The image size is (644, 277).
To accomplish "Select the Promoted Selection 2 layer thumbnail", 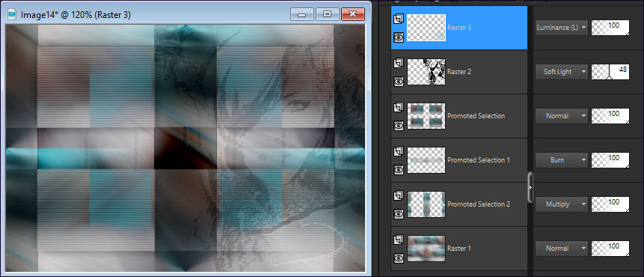I will (426, 204).
